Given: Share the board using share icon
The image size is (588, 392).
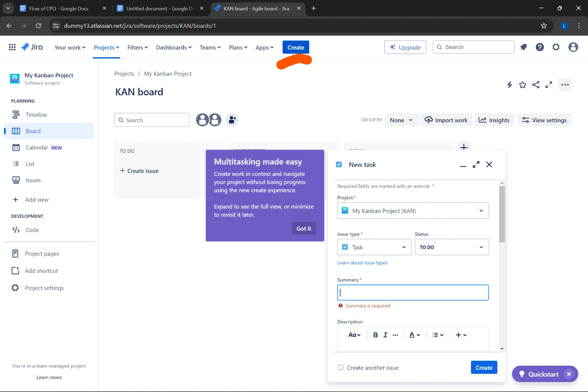Looking at the screenshot, I should point(535,85).
